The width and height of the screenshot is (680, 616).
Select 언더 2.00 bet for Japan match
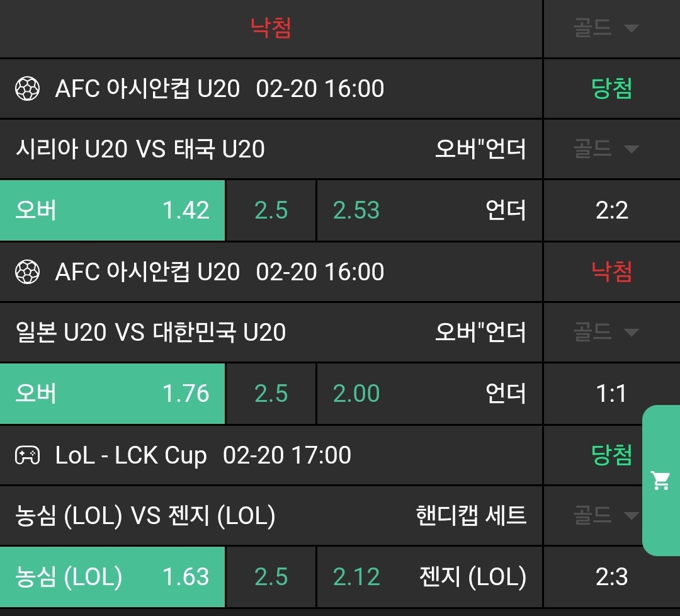pos(429,394)
